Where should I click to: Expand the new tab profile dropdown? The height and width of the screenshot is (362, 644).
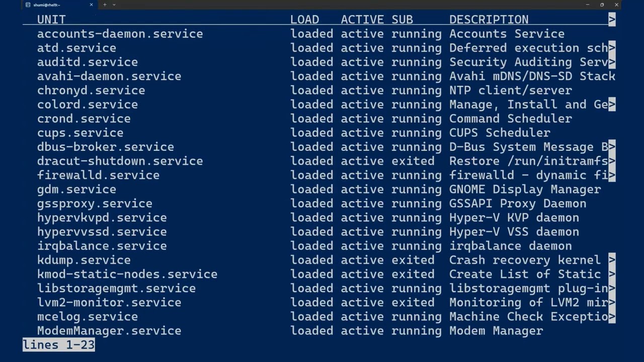tap(114, 5)
